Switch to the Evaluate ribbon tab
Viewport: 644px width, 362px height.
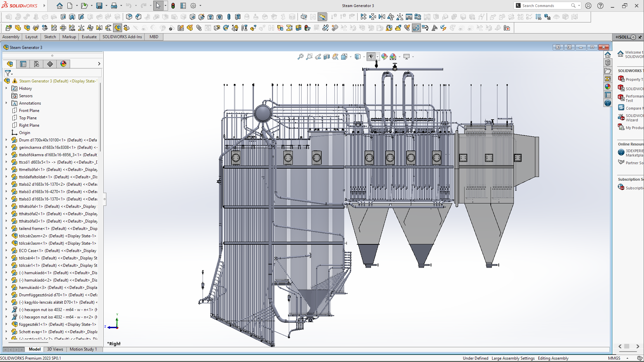[89, 37]
